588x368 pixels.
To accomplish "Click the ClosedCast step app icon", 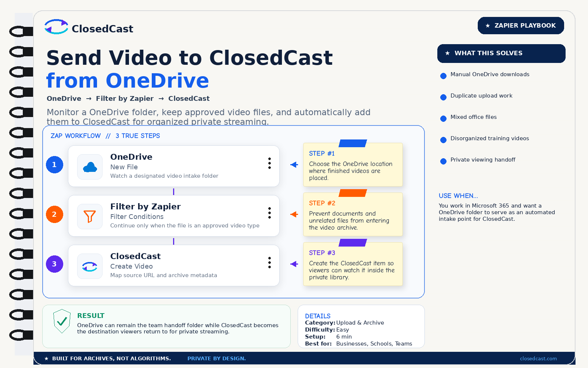I will tap(90, 266).
